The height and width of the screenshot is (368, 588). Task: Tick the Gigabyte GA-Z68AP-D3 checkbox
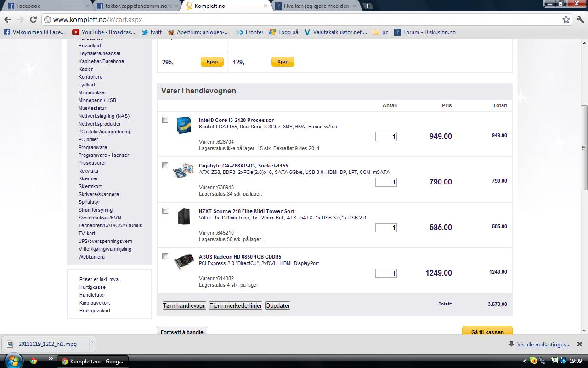tap(165, 166)
